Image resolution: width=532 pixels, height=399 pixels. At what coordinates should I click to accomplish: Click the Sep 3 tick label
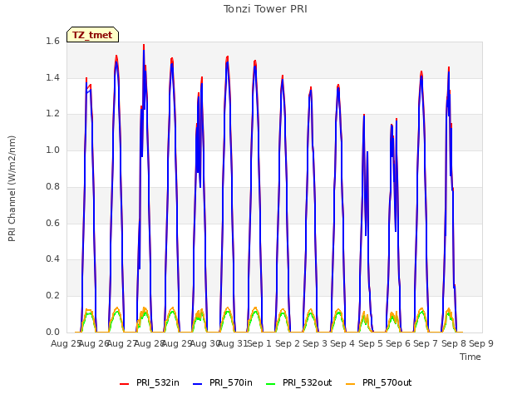[x=315, y=343]
